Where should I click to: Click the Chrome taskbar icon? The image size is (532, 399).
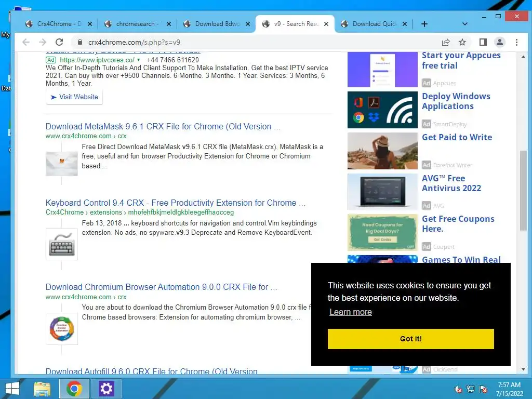pos(74,389)
